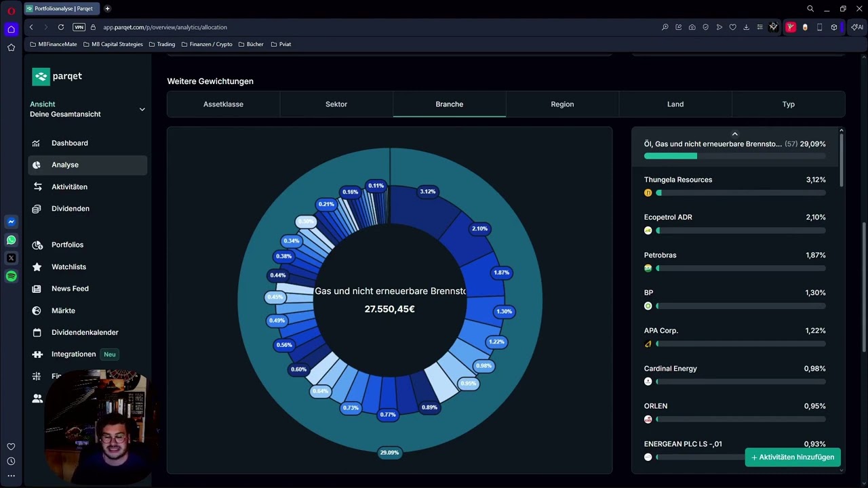Click the heart icon in address bar
This screenshot has width=868, height=488.
click(x=732, y=27)
